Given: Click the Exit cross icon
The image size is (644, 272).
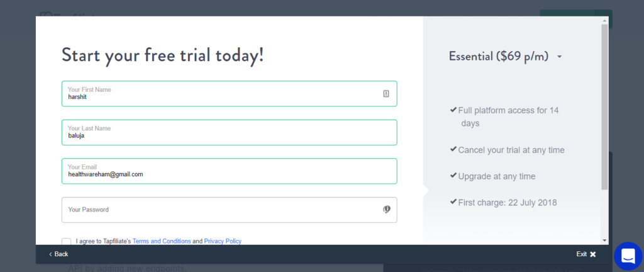Looking at the screenshot, I should click(592, 254).
